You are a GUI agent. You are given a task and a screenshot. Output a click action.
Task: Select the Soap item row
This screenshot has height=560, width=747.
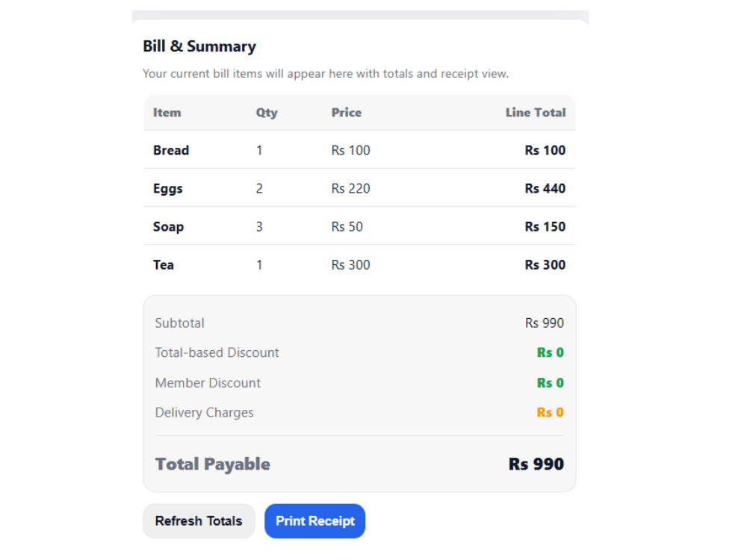[359, 226]
